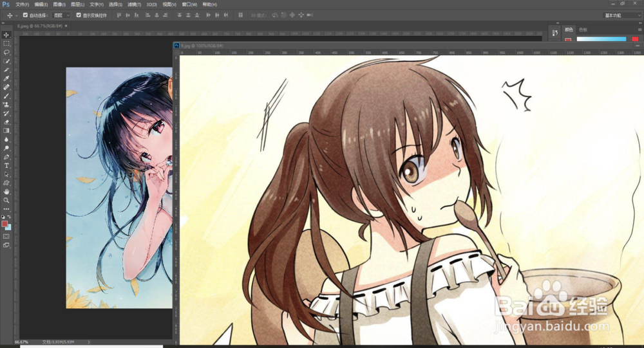Open the Edit Toolbar three-dots button
644x348 pixels.
(x=6, y=209)
